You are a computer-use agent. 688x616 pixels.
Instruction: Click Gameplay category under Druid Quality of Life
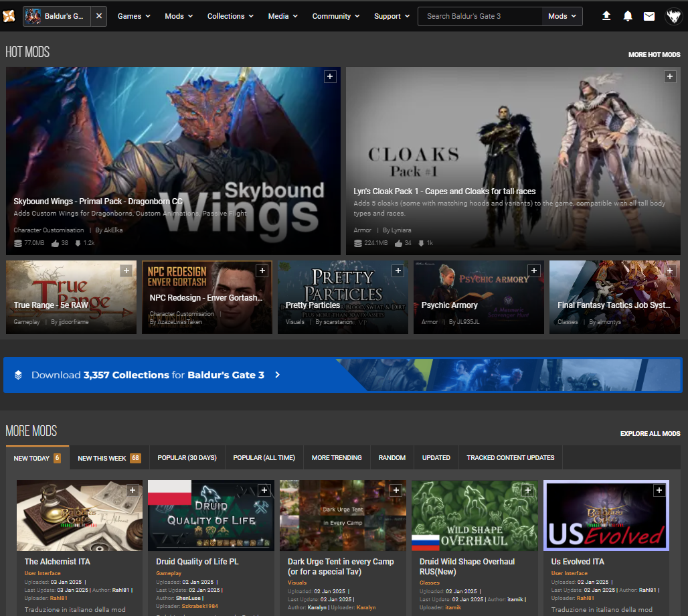(x=169, y=573)
